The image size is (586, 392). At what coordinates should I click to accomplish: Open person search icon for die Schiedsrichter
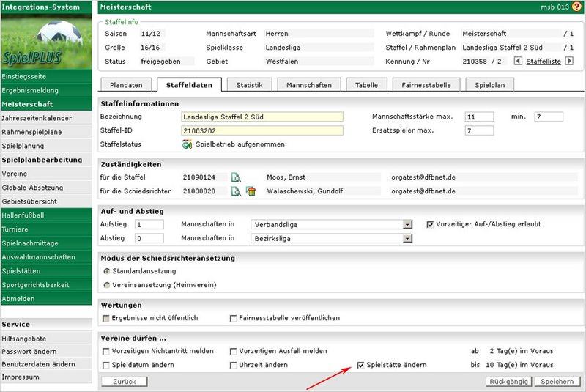tap(236, 191)
